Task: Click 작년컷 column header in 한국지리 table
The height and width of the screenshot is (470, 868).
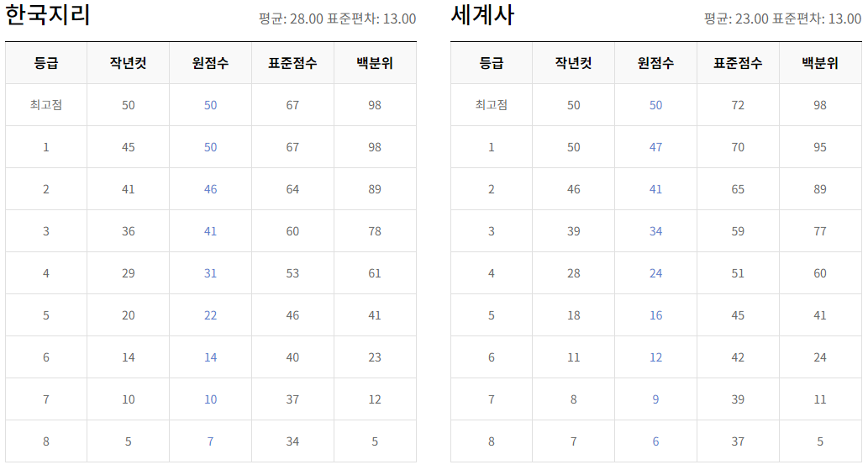Action: (129, 63)
